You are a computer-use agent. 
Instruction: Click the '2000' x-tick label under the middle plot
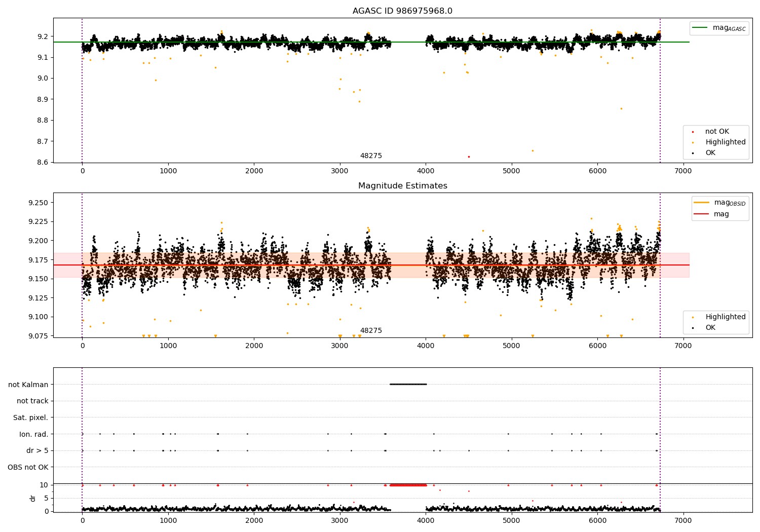click(254, 346)
